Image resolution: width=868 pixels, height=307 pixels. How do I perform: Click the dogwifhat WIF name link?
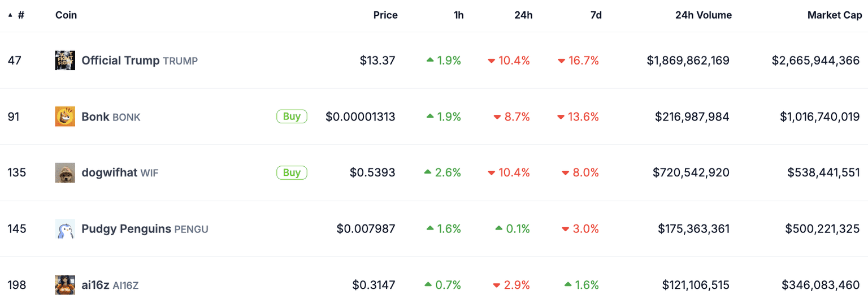[109, 172]
